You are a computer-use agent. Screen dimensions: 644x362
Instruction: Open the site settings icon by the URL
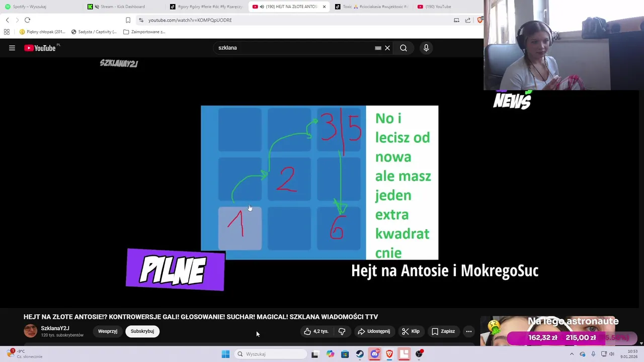click(141, 20)
